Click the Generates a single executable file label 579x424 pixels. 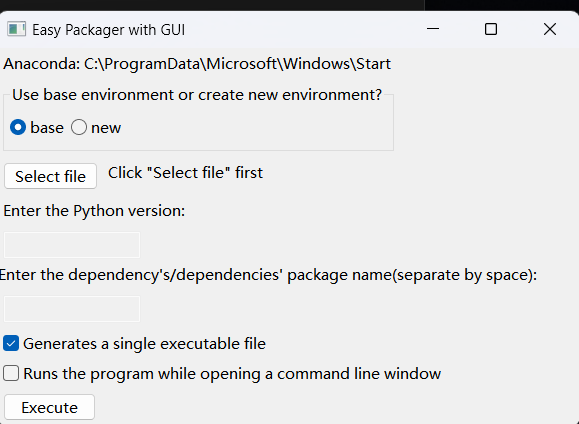[144, 343]
